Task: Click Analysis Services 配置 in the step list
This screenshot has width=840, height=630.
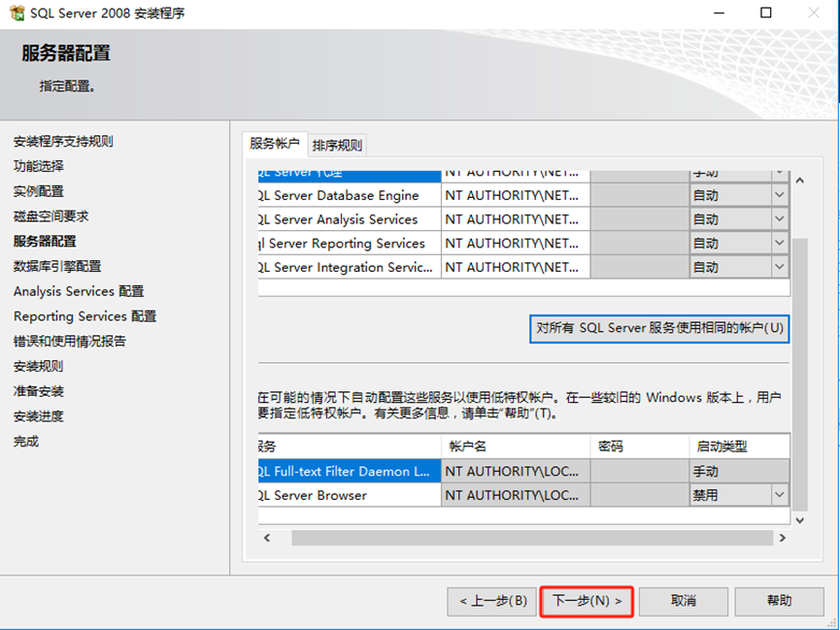Action: tap(79, 291)
